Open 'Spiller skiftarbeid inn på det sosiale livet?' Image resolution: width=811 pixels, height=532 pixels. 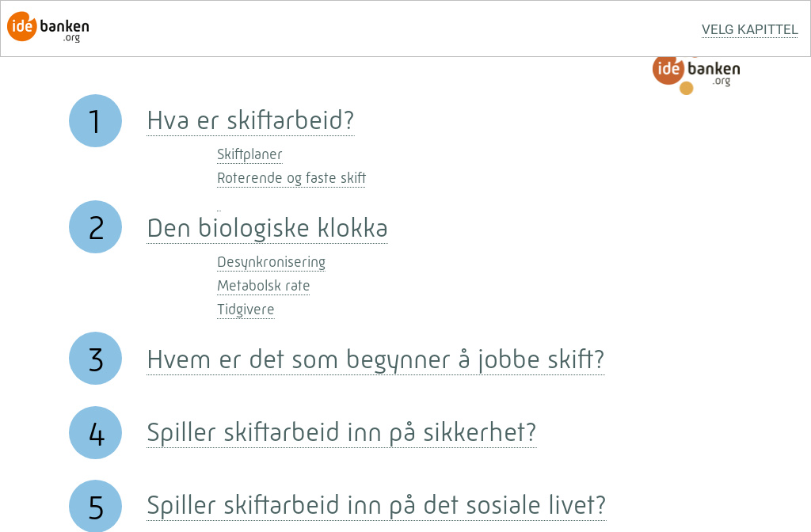375,505
